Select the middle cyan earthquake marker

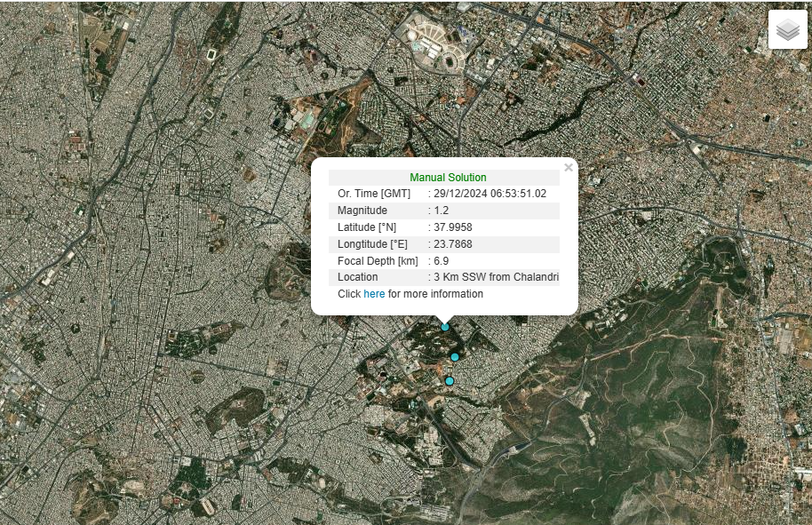[455, 357]
